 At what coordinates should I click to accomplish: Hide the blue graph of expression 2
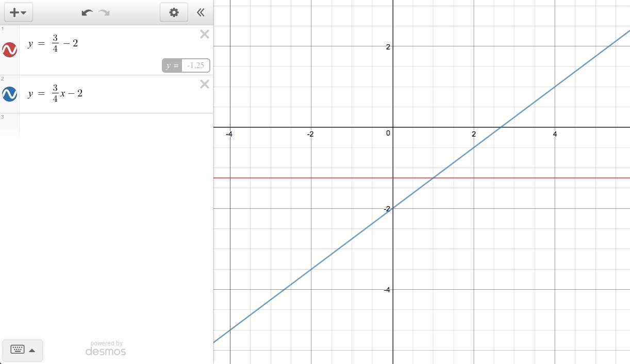point(10,94)
